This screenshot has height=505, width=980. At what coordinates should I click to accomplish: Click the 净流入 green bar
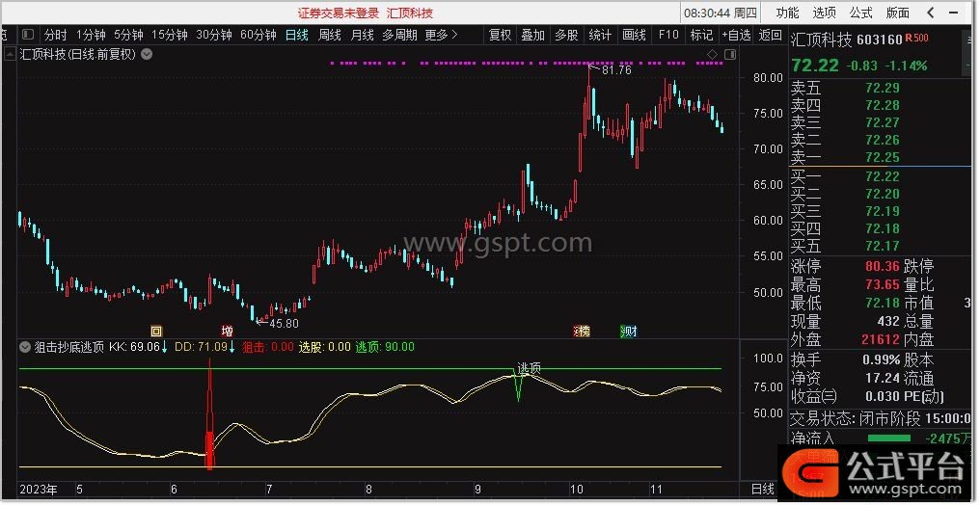[889, 439]
